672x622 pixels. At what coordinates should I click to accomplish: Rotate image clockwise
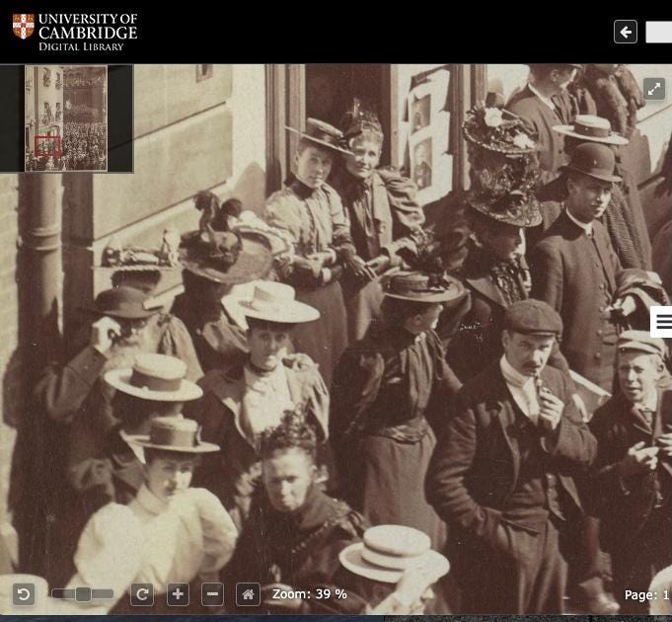(142, 594)
